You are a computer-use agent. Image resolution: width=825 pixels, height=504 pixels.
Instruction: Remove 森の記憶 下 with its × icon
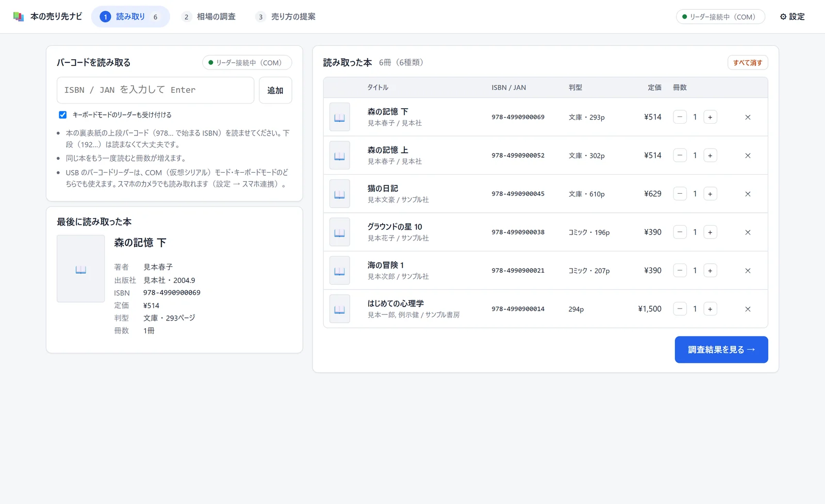click(748, 117)
